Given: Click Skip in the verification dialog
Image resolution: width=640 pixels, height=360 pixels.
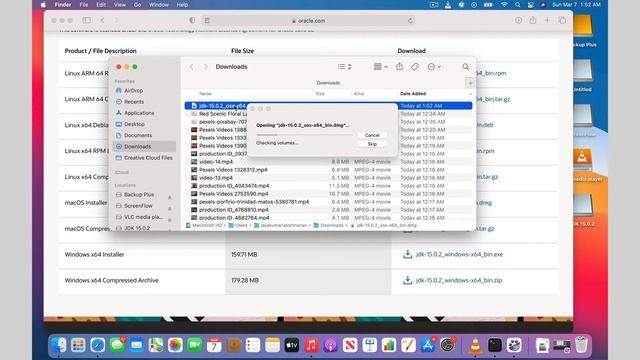Looking at the screenshot, I should [372, 144].
